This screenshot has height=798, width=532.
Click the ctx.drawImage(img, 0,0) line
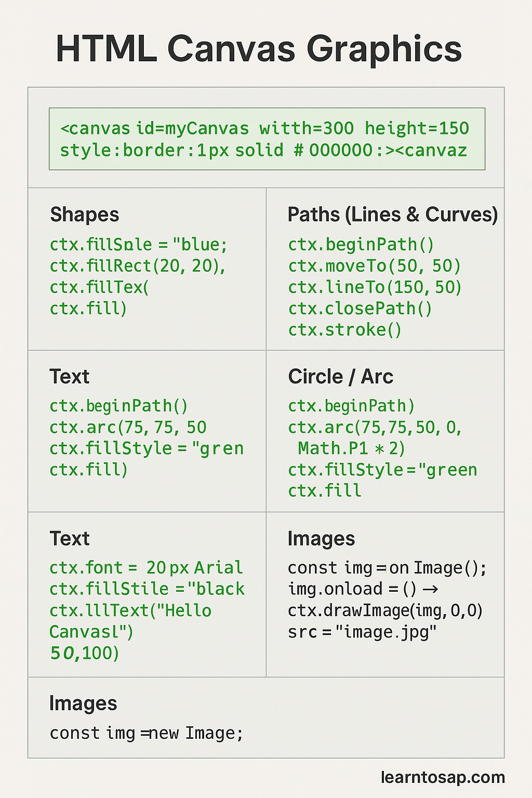click(385, 610)
